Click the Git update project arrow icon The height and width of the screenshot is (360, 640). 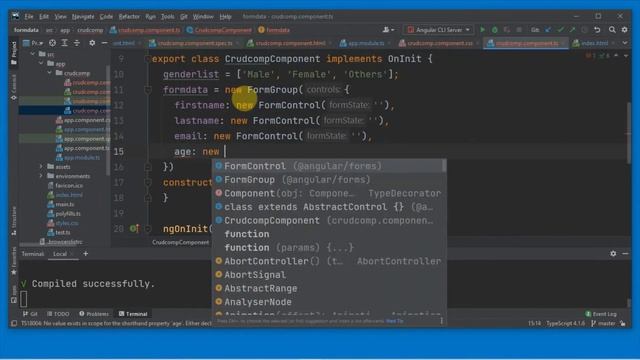(548, 30)
